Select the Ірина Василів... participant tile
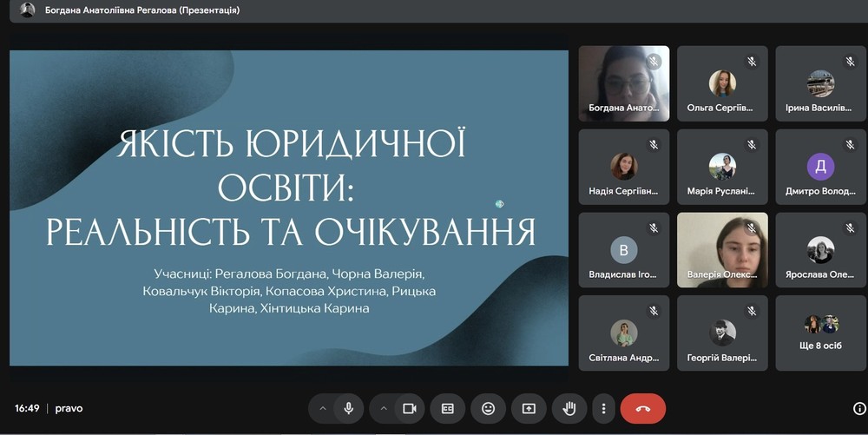Image resolution: width=868 pixels, height=435 pixels. (820, 83)
